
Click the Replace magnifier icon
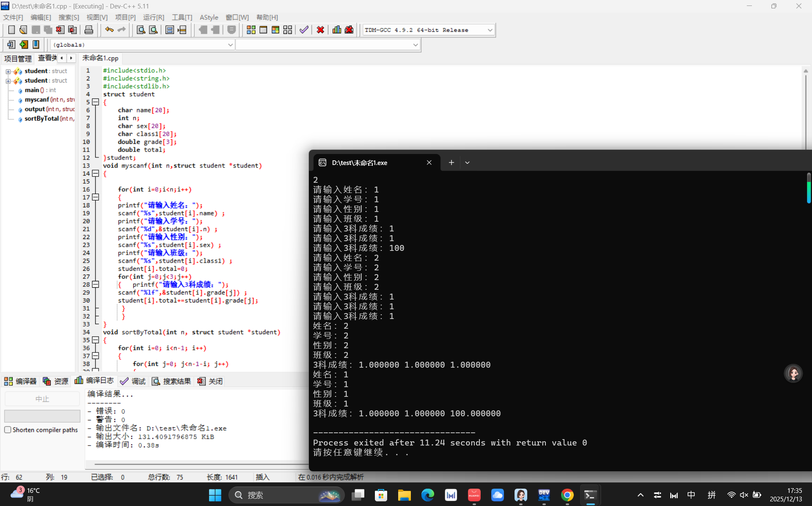[x=153, y=30]
